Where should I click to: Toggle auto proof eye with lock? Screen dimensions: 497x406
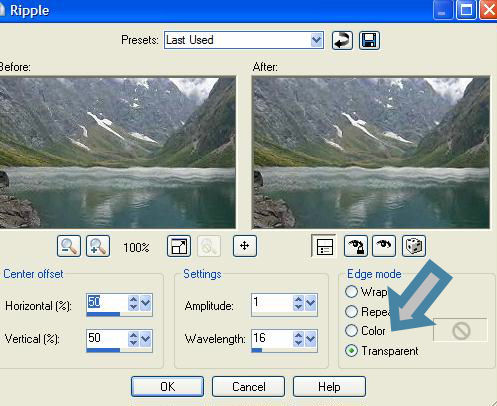click(x=356, y=246)
